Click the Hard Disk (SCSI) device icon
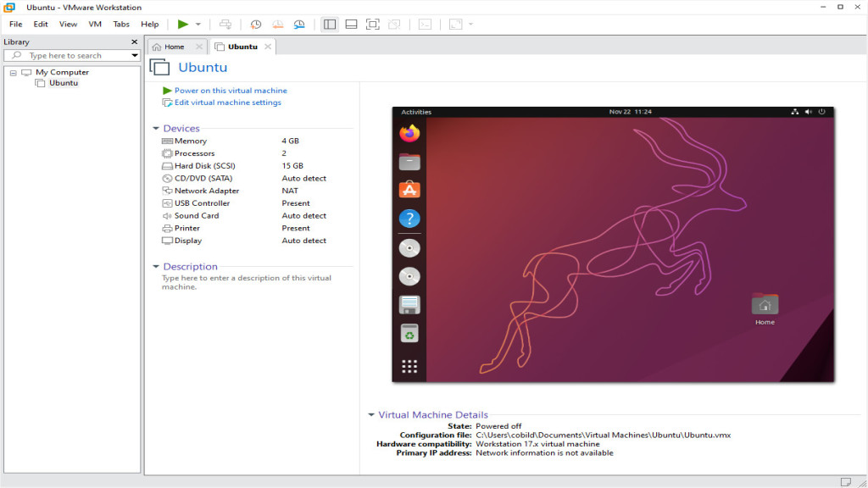Screen dimensions: 868x488 click(x=168, y=165)
